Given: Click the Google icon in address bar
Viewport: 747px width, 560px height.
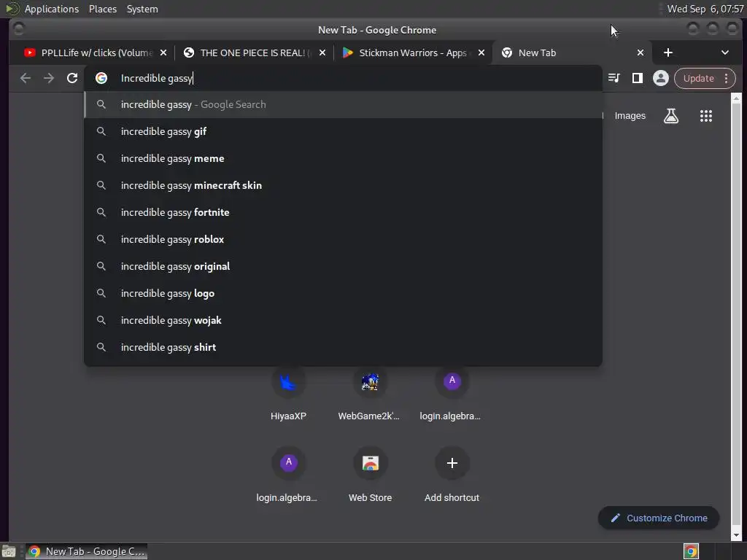Looking at the screenshot, I should pos(101,78).
